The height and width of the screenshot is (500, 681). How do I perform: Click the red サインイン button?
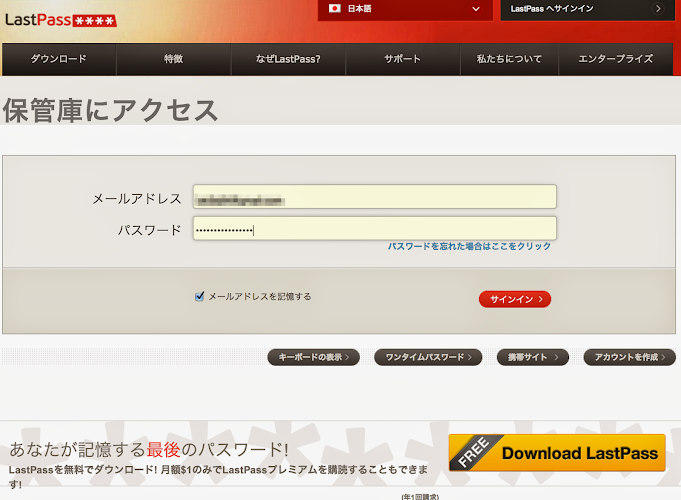pyautogui.click(x=515, y=299)
